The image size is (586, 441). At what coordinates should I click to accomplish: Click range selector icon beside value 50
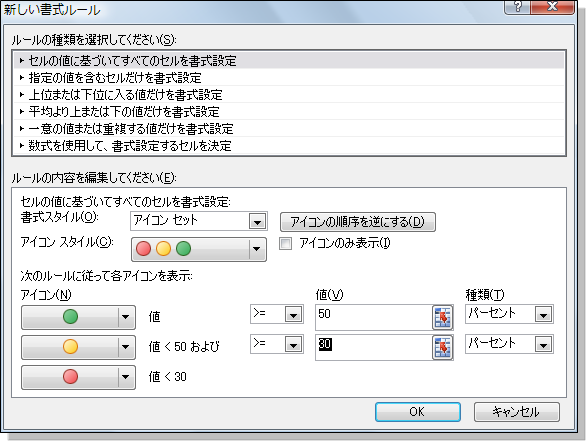point(442,318)
